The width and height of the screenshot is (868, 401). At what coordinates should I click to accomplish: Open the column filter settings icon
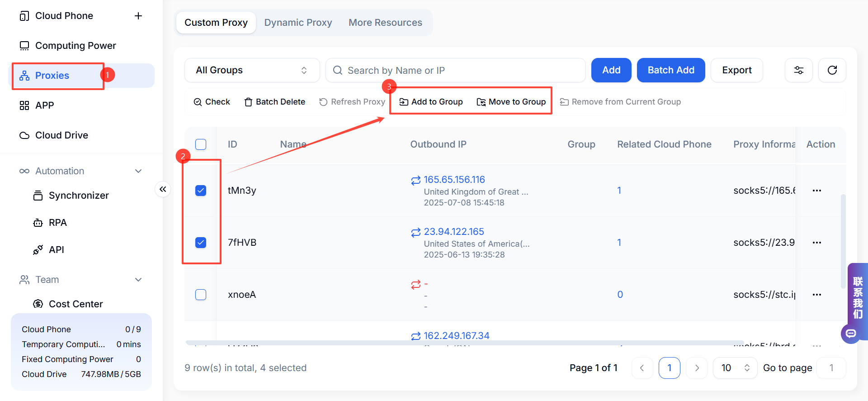click(798, 70)
